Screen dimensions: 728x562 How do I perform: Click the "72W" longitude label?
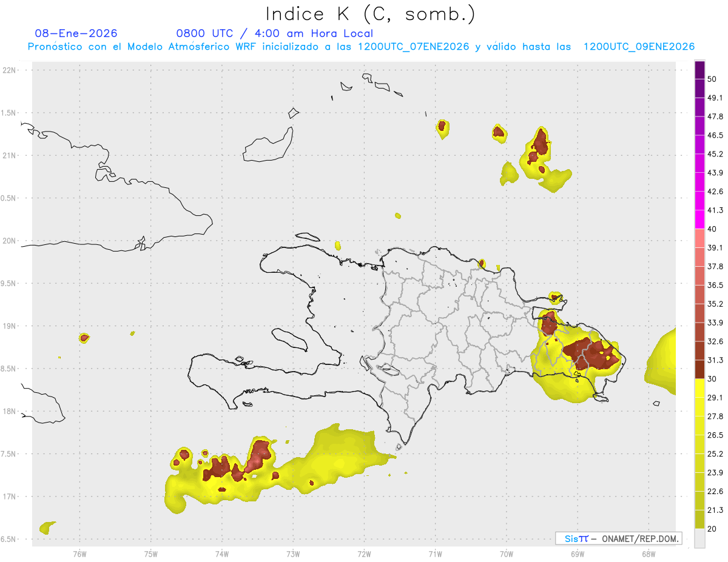[364, 554]
